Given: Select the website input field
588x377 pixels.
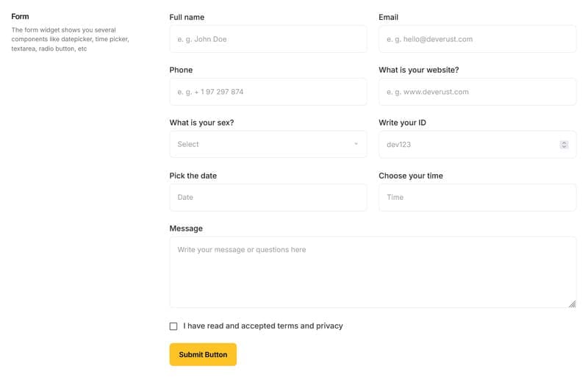Looking at the screenshot, I should point(477,92).
